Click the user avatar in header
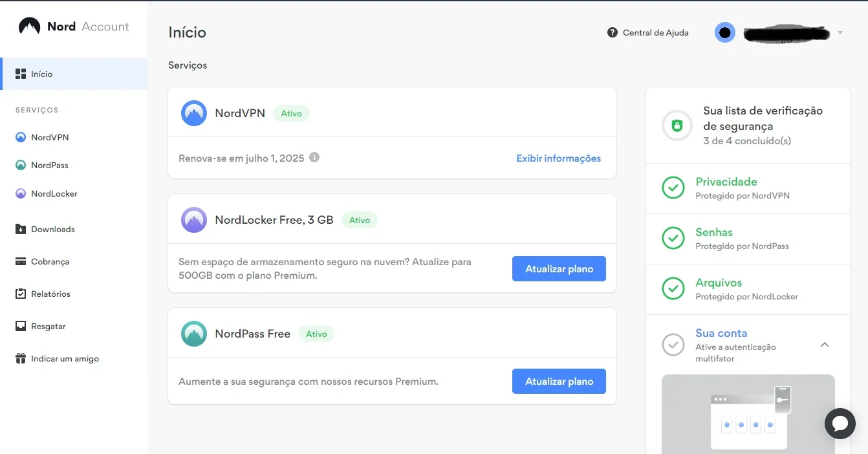 pyautogui.click(x=725, y=32)
